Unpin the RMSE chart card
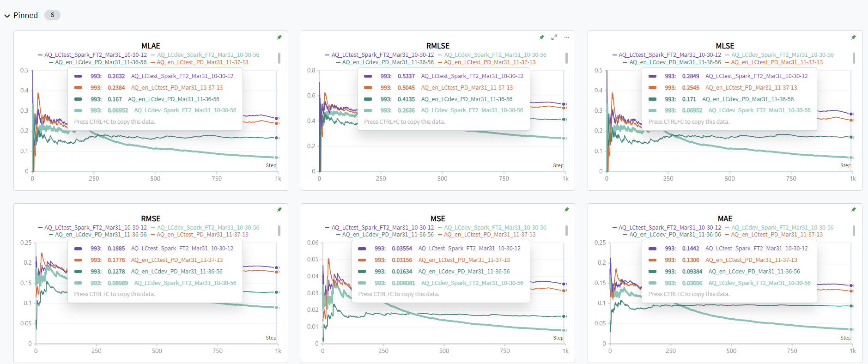Image resolution: width=868 pixels, height=364 pixels. click(279, 210)
